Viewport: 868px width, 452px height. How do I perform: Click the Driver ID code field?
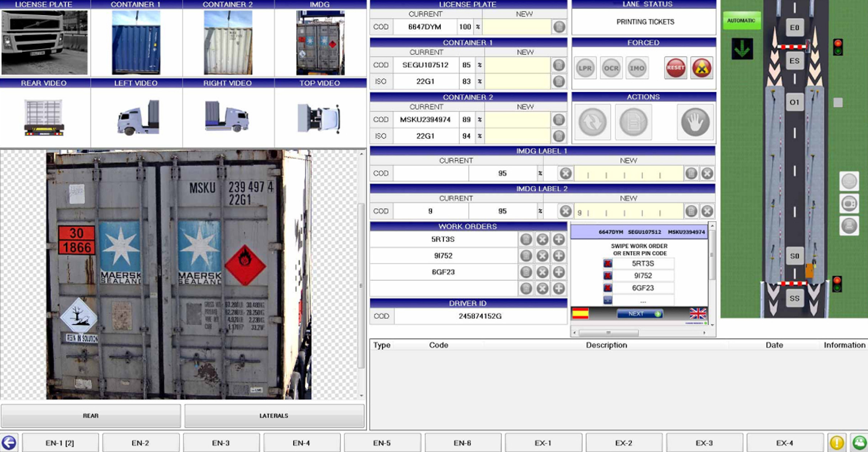480,316
